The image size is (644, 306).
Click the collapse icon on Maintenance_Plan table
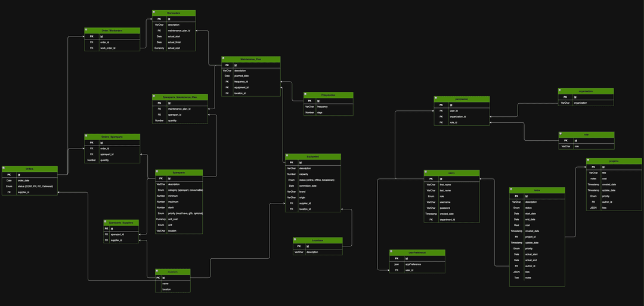pos(224,58)
